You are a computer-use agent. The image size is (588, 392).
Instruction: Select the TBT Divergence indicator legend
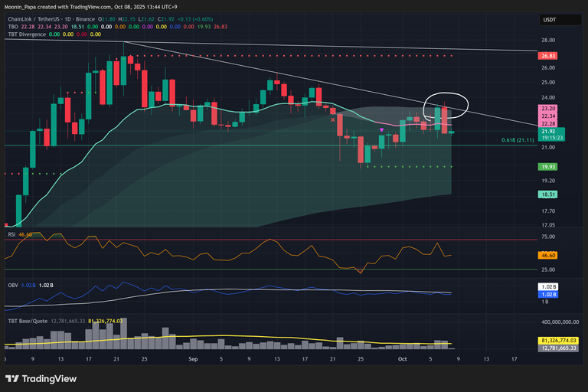[x=24, y=34]
